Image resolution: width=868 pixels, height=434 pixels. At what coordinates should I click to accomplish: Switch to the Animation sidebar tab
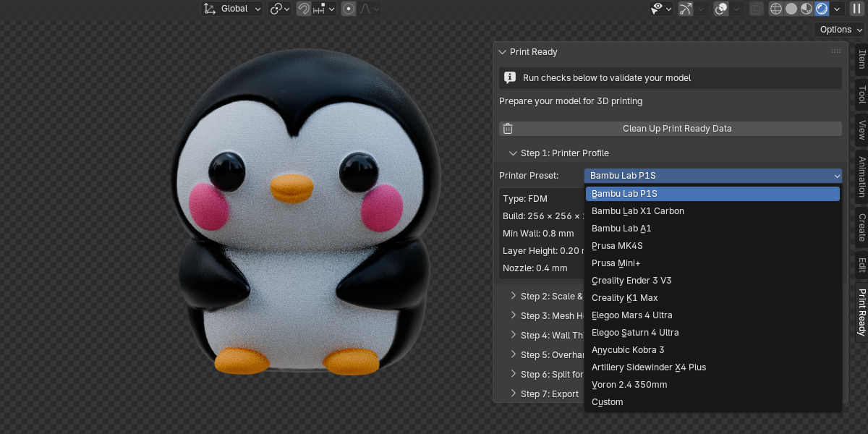click(861, 176)
